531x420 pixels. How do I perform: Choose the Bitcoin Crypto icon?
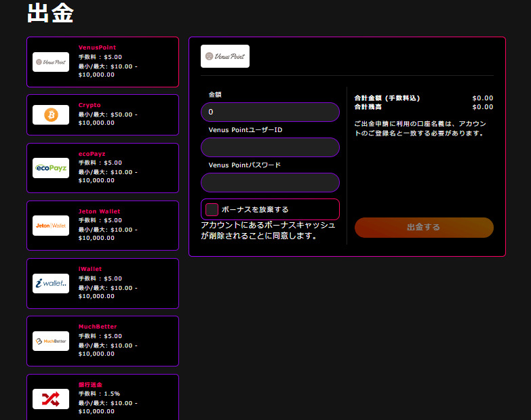(51, 114)
